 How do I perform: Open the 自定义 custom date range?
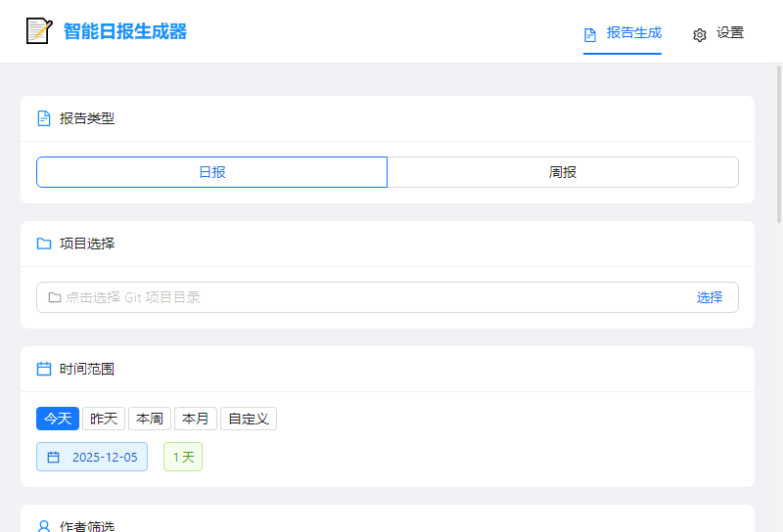coord(249,419)
